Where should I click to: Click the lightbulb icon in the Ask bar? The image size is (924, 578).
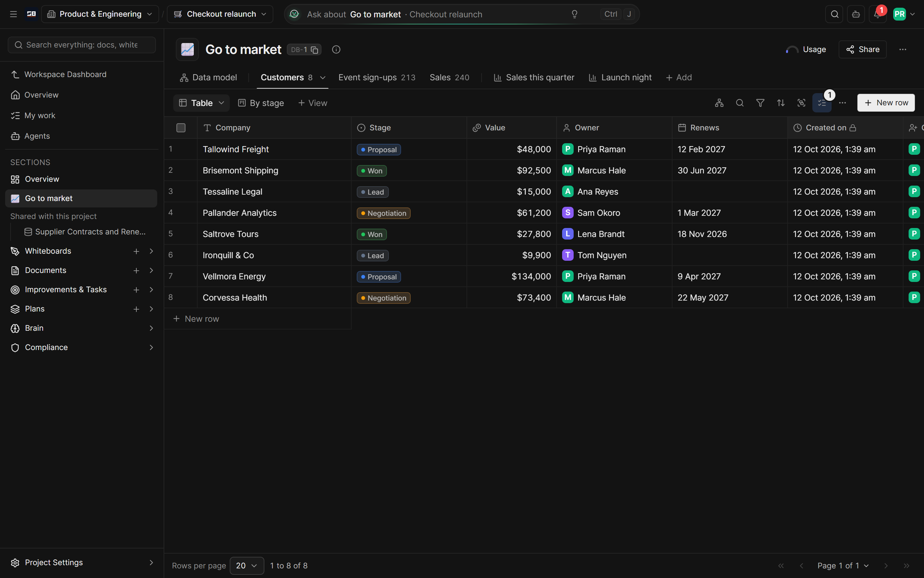pyautogui.click(x=574, y=14)
